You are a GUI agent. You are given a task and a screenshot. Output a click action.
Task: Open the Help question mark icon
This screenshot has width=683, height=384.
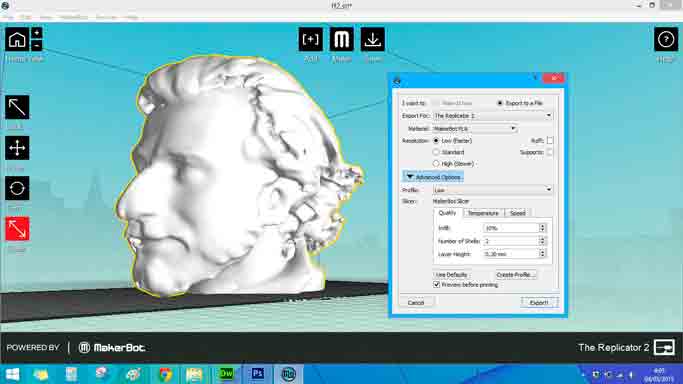[666, 40]
